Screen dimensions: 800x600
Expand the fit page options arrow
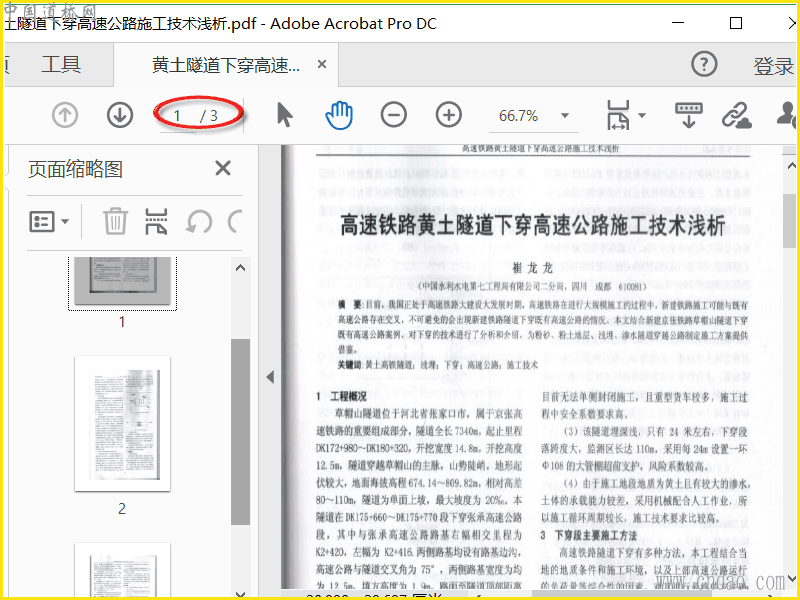point(642,115)
